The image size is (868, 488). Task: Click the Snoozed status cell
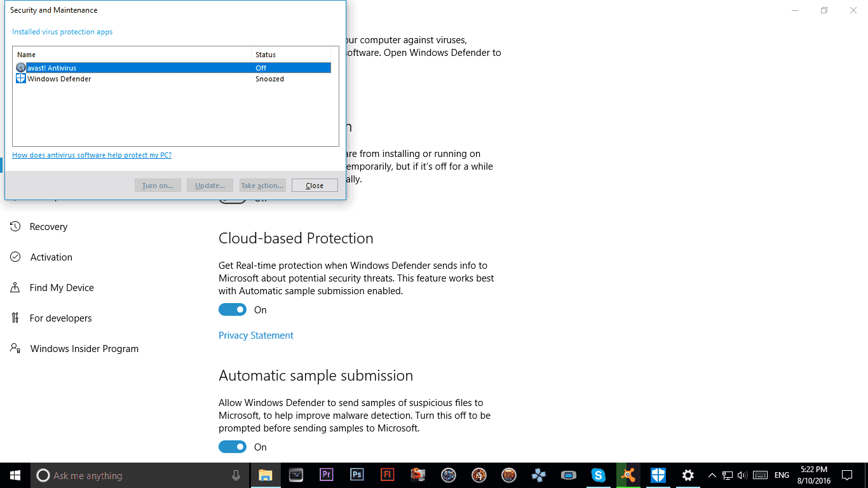269,79
